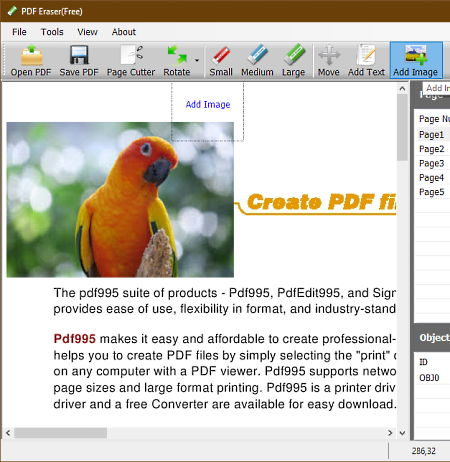Click the red Pdf995 text

75,339
